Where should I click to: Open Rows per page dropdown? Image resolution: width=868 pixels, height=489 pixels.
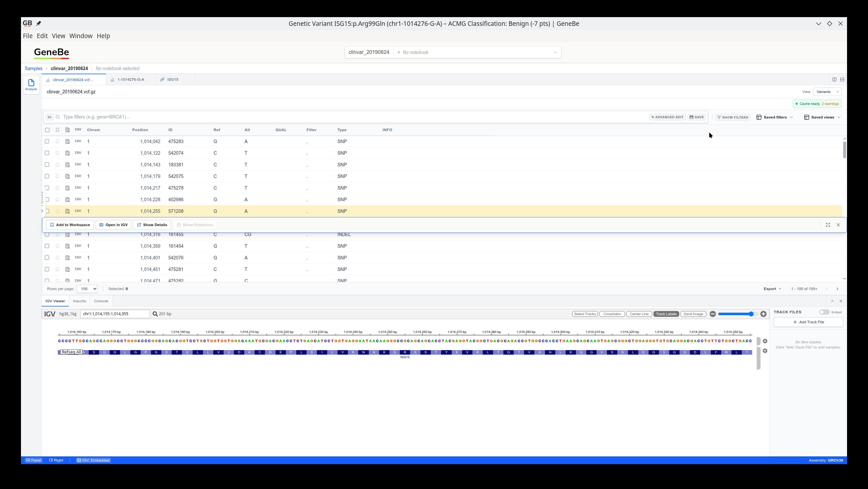(87, 289)
